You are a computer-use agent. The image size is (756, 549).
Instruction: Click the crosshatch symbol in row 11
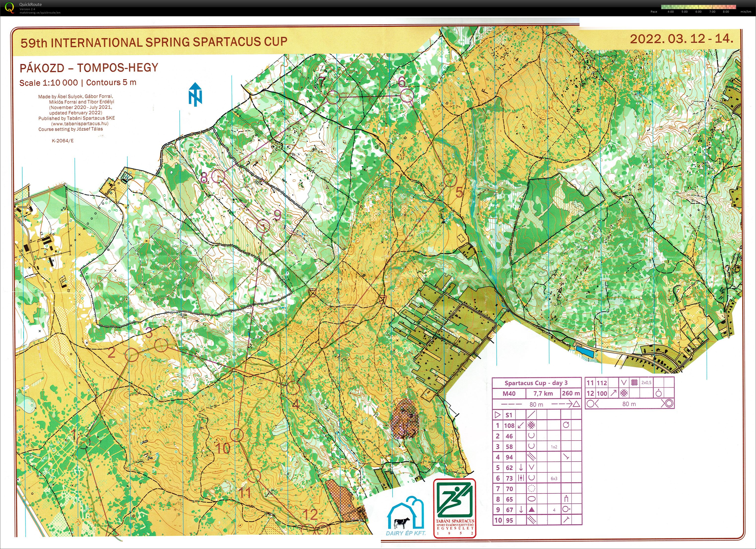[x=634, y=383]
